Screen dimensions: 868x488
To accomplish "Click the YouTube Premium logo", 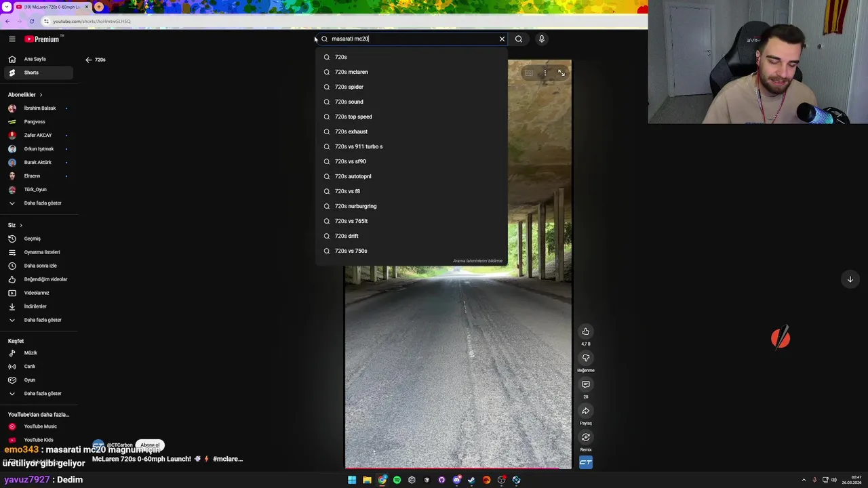I will [x=43, y=39].
